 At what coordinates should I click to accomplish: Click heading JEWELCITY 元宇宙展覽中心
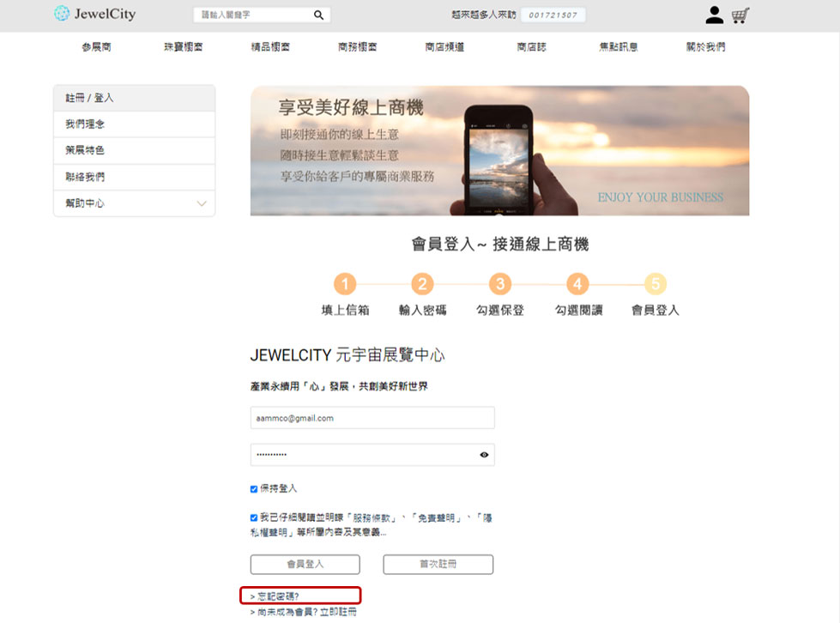pos(347,355)
